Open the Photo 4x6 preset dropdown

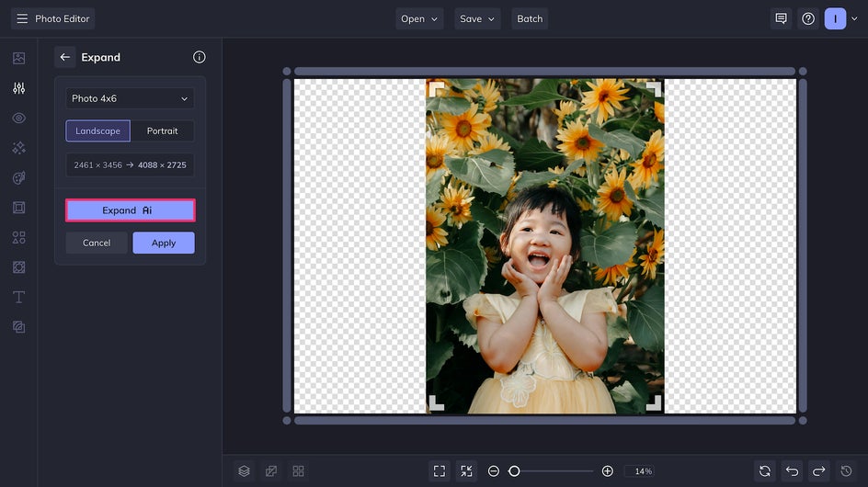pyautogui.click(x=130, y=98)
